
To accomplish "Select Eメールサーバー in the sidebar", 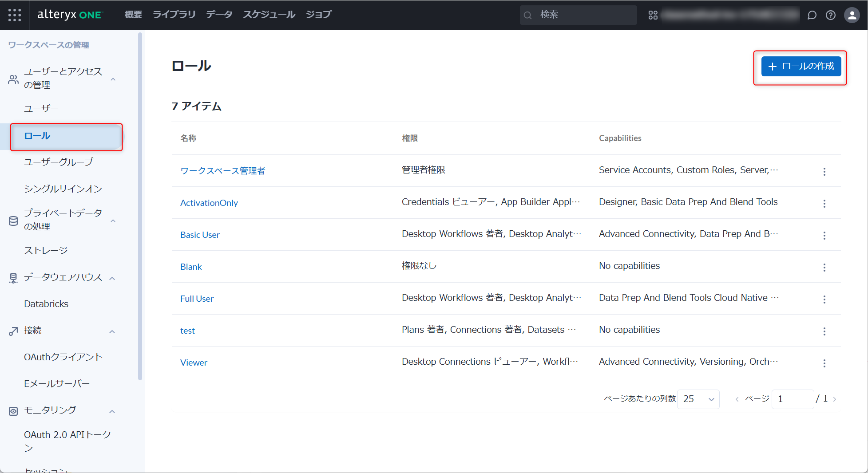I will pyautogui.click(x=57, y=384).
